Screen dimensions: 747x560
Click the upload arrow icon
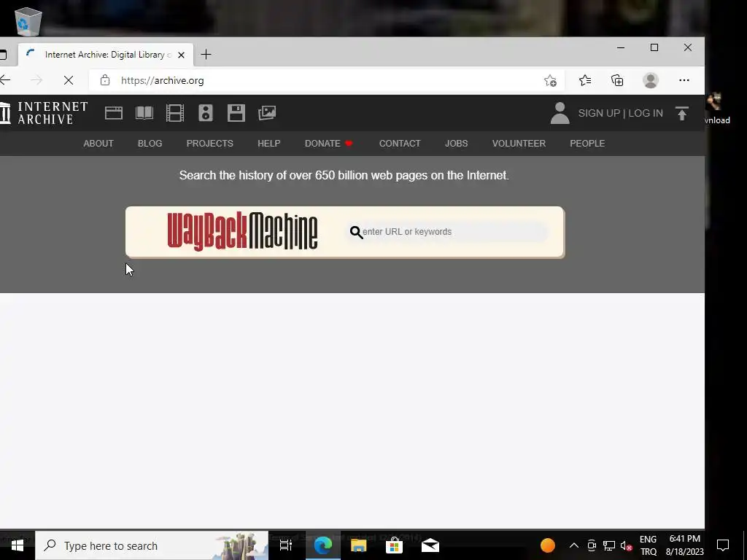pyautogui.click(x=682, y=113)
